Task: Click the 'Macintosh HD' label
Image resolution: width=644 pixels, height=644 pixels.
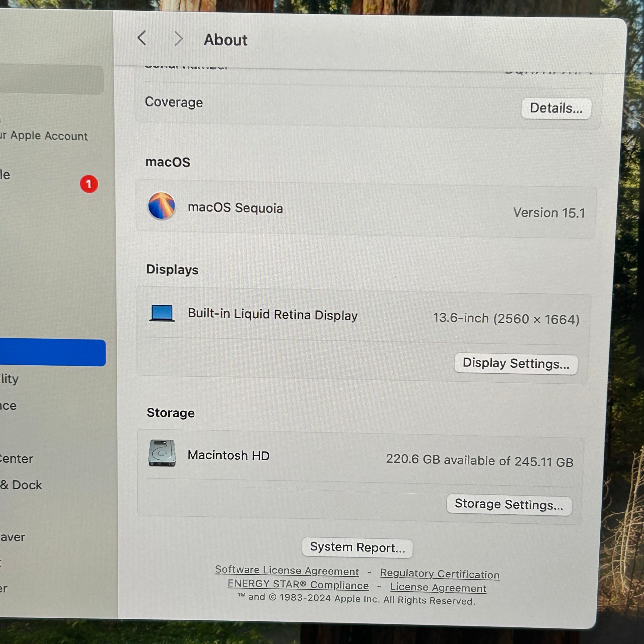Action: [229, 455]
